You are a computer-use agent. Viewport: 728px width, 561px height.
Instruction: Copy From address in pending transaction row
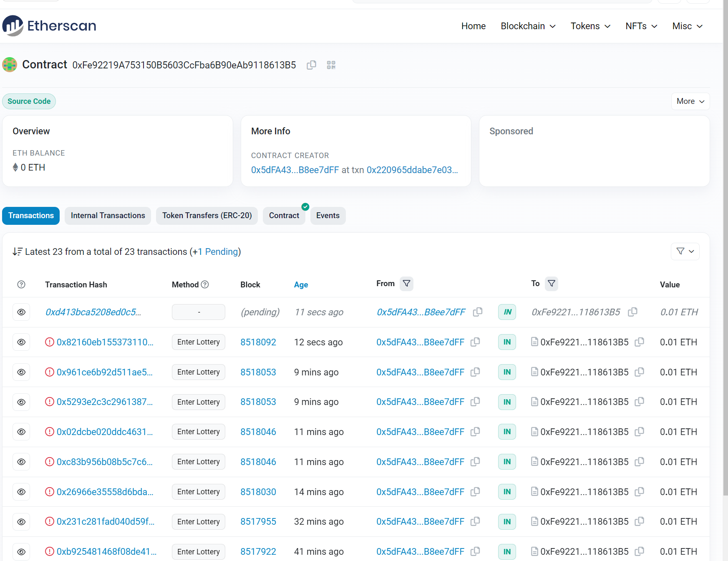point(478,312)
